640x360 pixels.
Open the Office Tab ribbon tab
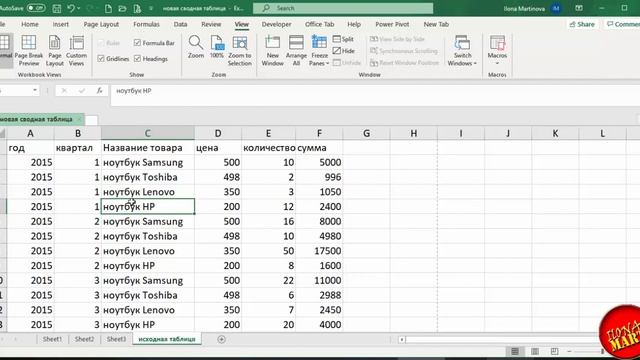[x=319, y=24]
